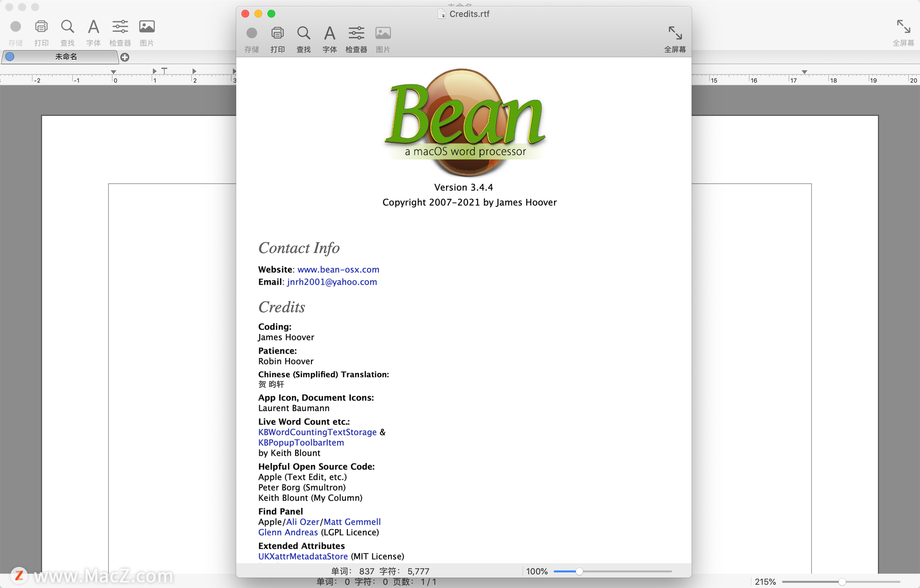This screenshot has width=920, height=588.
Task: Open Font panel in background untitled window
Action: 93,26
